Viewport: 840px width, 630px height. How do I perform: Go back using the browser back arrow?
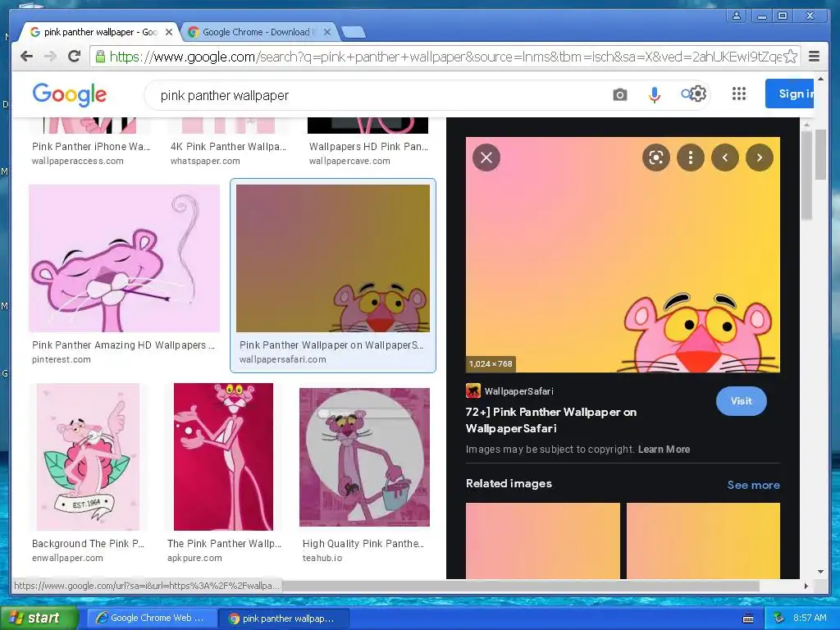tap(26, 57)
